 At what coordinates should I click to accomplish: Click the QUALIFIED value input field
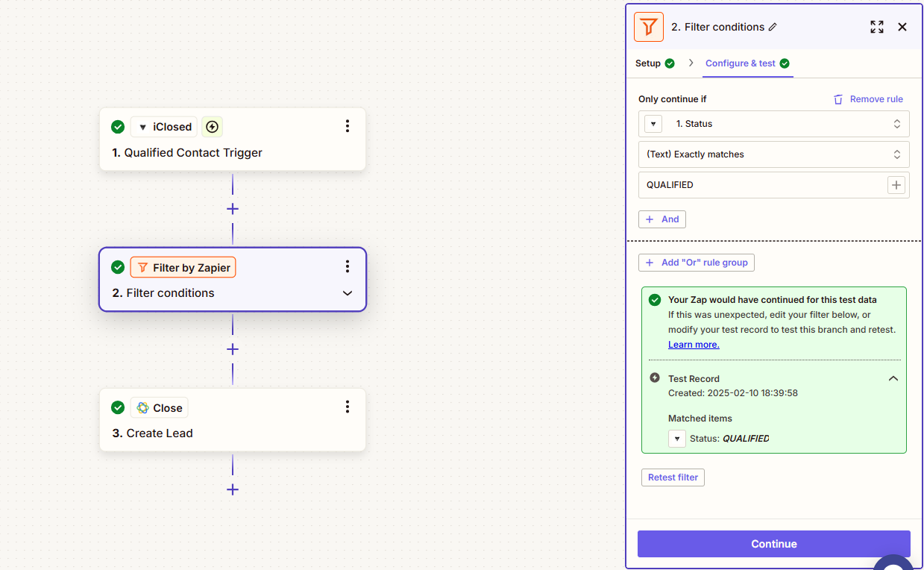pos(761,185)
